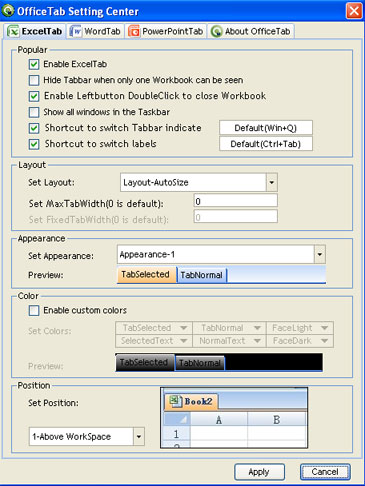This screenshot has height=486, width=365.
Task: Click the ExcelTab green spreadsheet icon
Action: tap(13, 31)
